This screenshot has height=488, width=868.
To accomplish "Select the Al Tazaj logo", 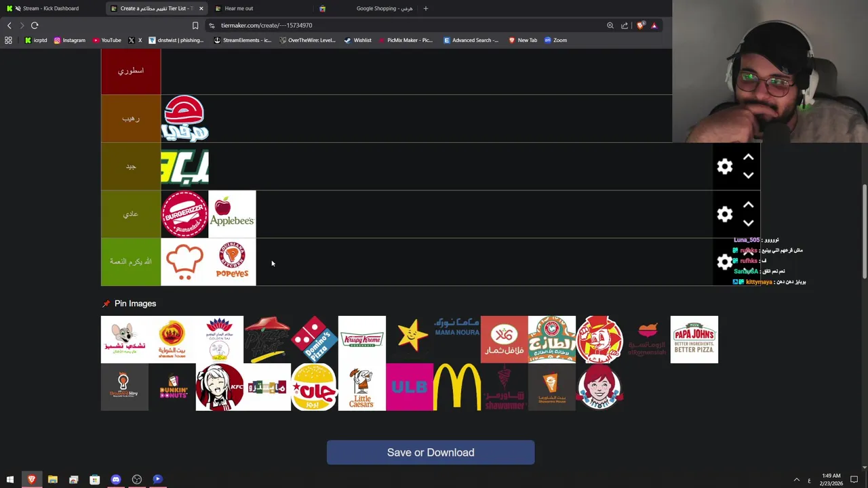I will click(x=552, y=340).
